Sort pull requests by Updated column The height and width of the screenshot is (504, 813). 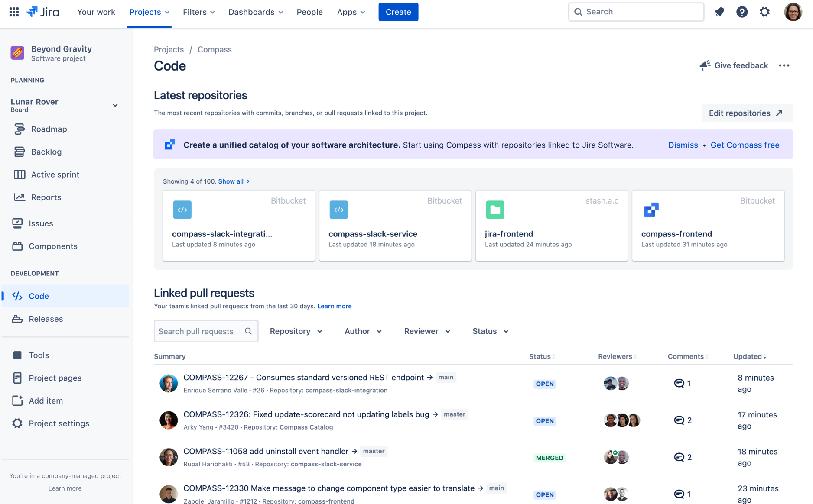[x=749, y=356]
